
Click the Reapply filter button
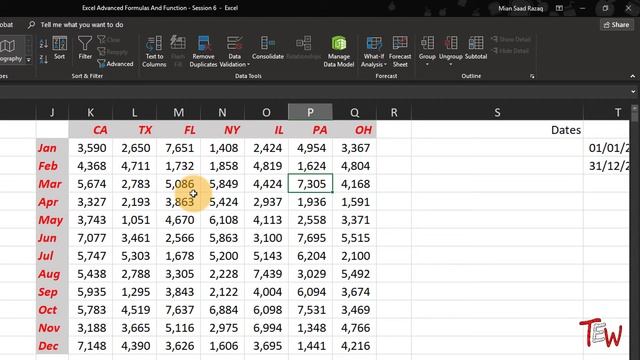tap(112, 52)
